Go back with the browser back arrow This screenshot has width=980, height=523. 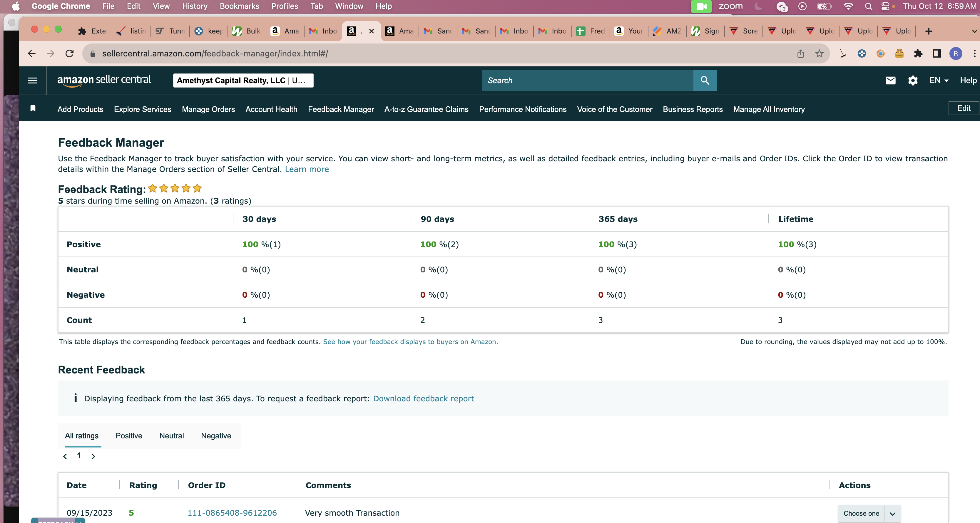pyautogui.click(x=31, y=53)
